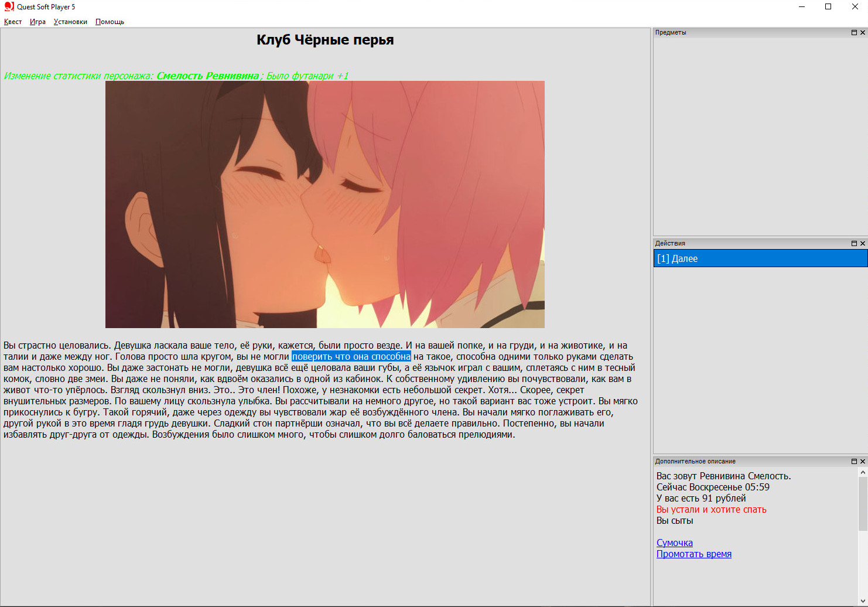Close the Предметы panel
Screen dimensions: 868x607
(863, 33)
